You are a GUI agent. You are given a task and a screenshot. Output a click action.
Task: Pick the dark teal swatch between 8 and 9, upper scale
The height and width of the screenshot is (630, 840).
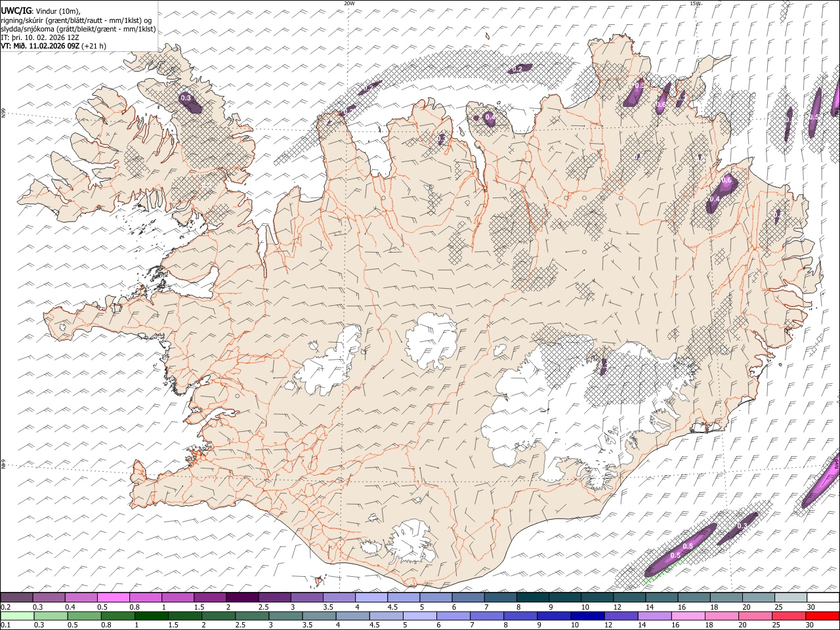[x=532, y=598]
